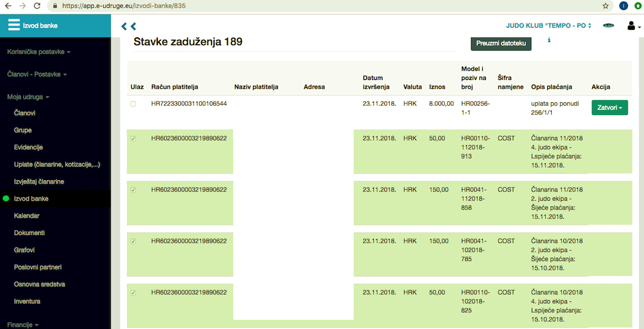Screen dimensions: 644x329
Task: Toggle checkbox for HR00110-112018-913 row
Action: pyautogui.click(x=134, y=139)
